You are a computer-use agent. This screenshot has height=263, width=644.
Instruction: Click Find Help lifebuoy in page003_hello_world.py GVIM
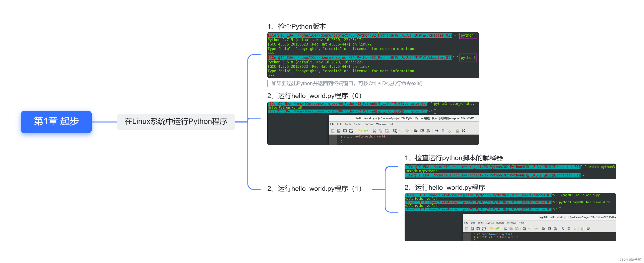tap(588, 229)
